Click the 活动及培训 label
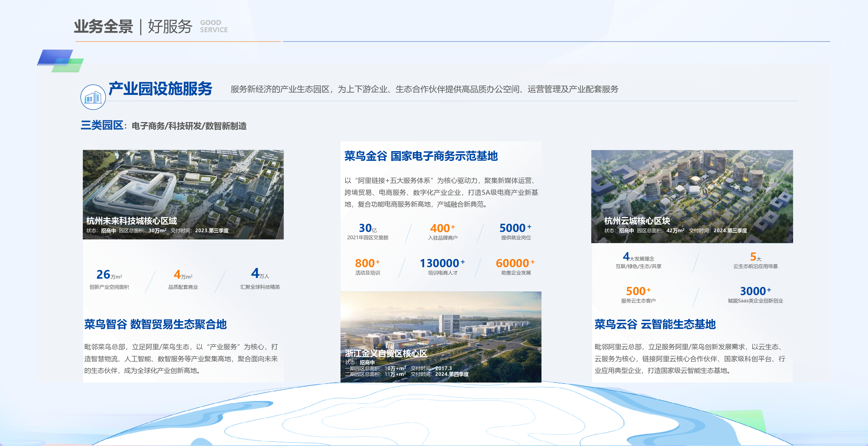868x446 pixels. (x=368, y=272)
